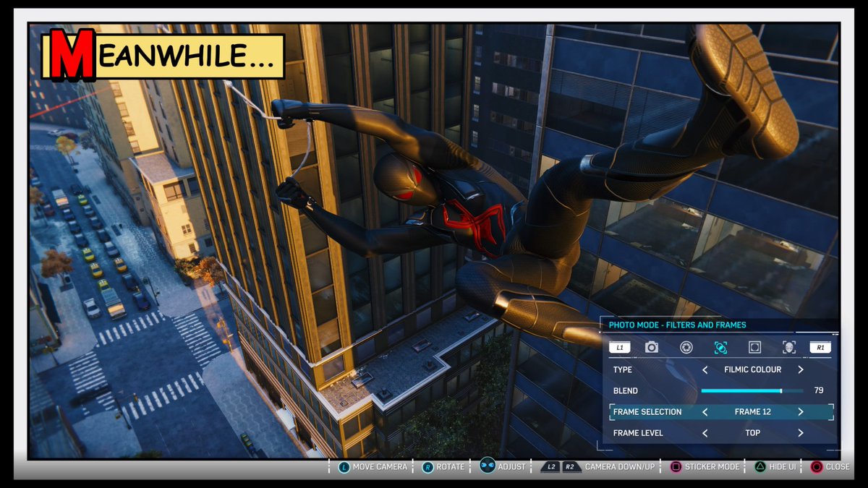Screen dimensions: 868x488
Task: Click the FILMIC COLOUR value
Action: pyautogui.click(x=753, y=369)
